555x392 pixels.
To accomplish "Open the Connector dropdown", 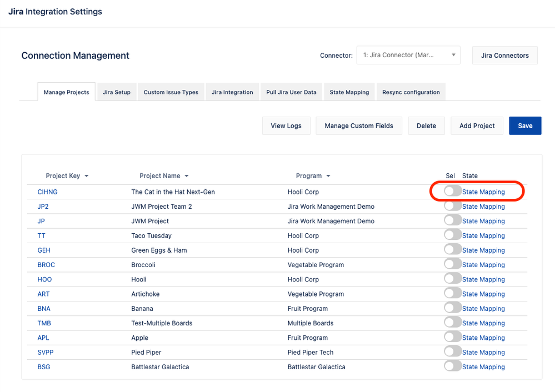I will (408, 55).
